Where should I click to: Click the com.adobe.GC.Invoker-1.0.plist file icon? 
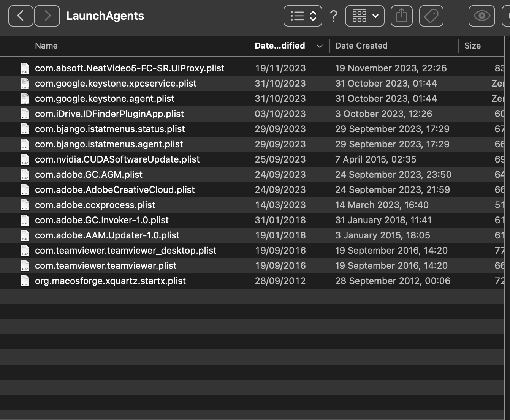(25, 220)
